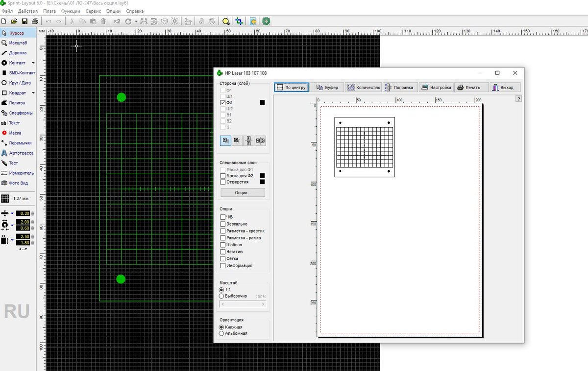Select the Масштаб zoom tool
The width and height of the screenshot is (588, 371).
[18, 43]
